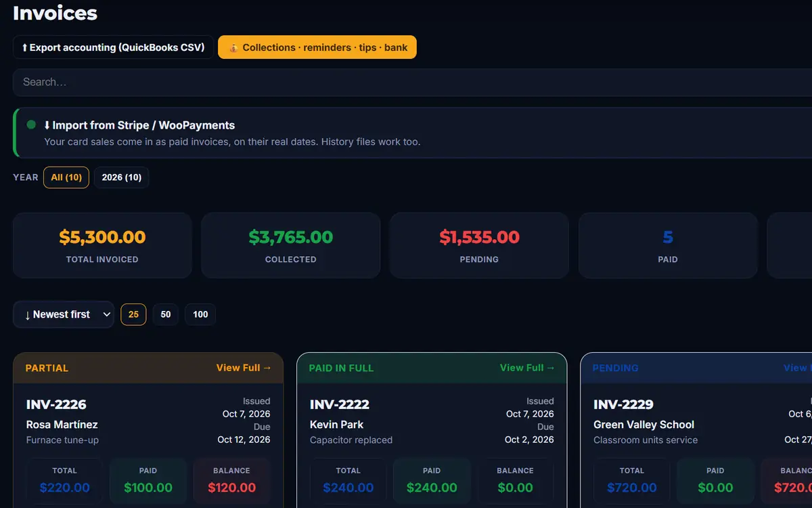This screenshot has width=812, height=508.
Task: Click $1,535.00 Pending card
Action: (479, 245)
